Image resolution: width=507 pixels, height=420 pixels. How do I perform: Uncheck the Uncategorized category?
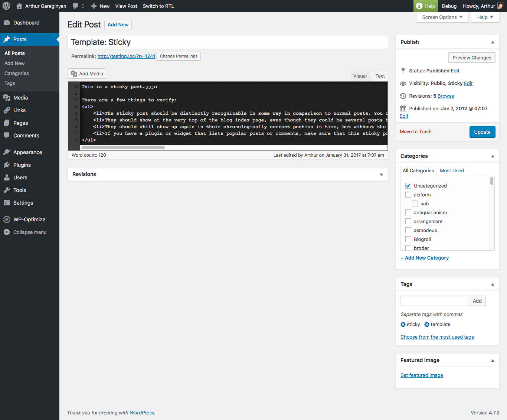(x=408, y=186)
